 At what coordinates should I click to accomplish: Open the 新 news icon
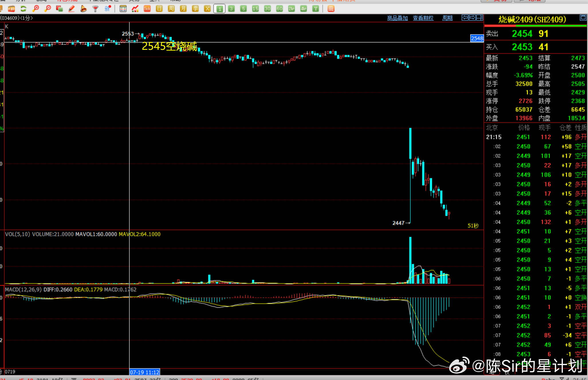(108, 9)
